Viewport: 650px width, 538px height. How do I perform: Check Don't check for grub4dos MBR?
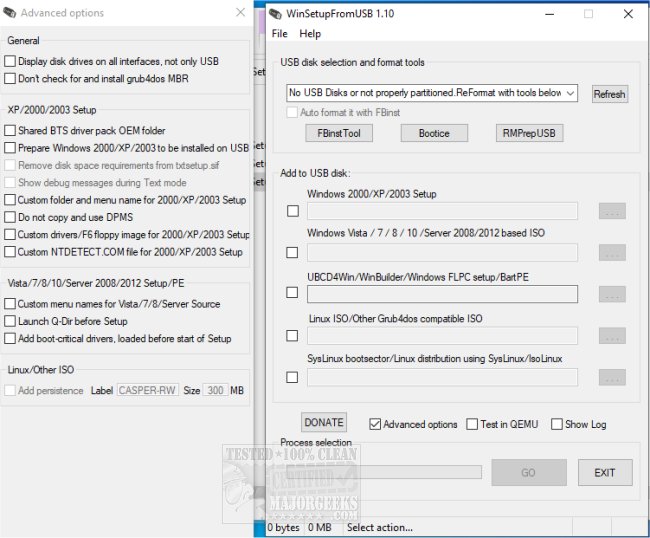(10, 78)
